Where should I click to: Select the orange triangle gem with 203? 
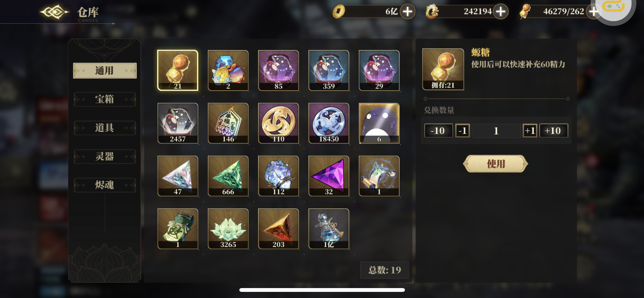point(278,229)
